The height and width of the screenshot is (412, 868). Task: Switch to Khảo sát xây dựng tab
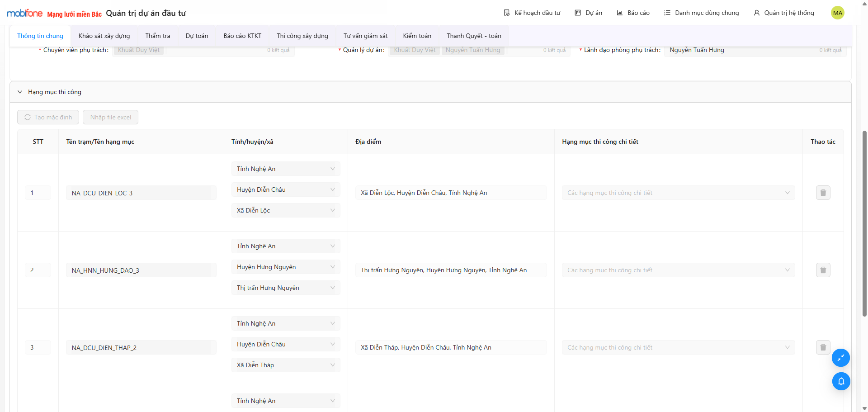pos(104,36)
